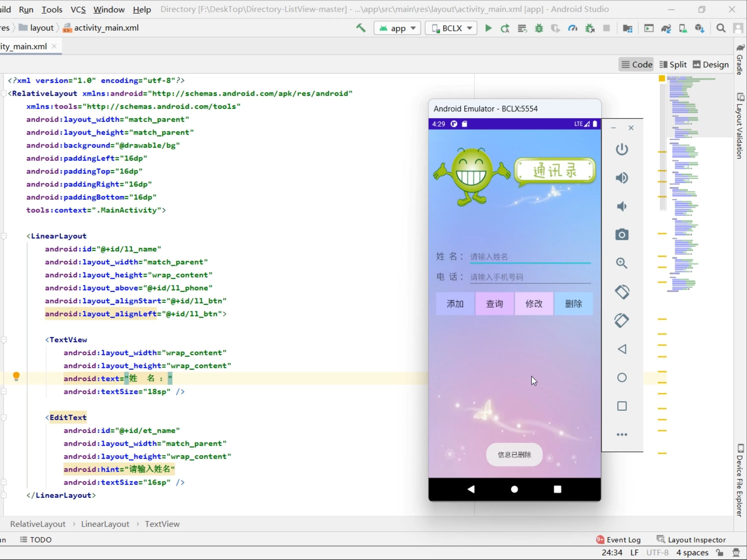
Task: Take emulator screenshot with camera icon
Action: (x=622, y=235)
